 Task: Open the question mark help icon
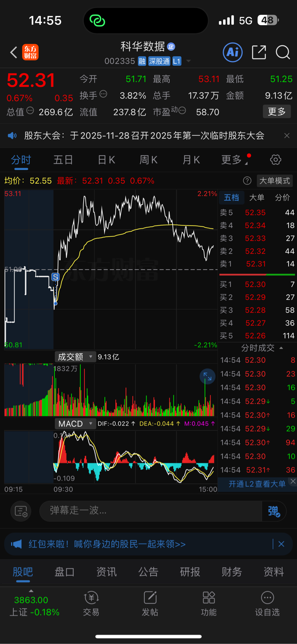(x=247, y=181)
